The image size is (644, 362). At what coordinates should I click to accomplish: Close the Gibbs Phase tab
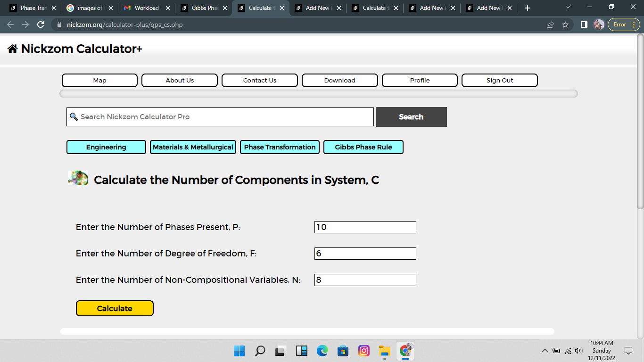(224, 8)
